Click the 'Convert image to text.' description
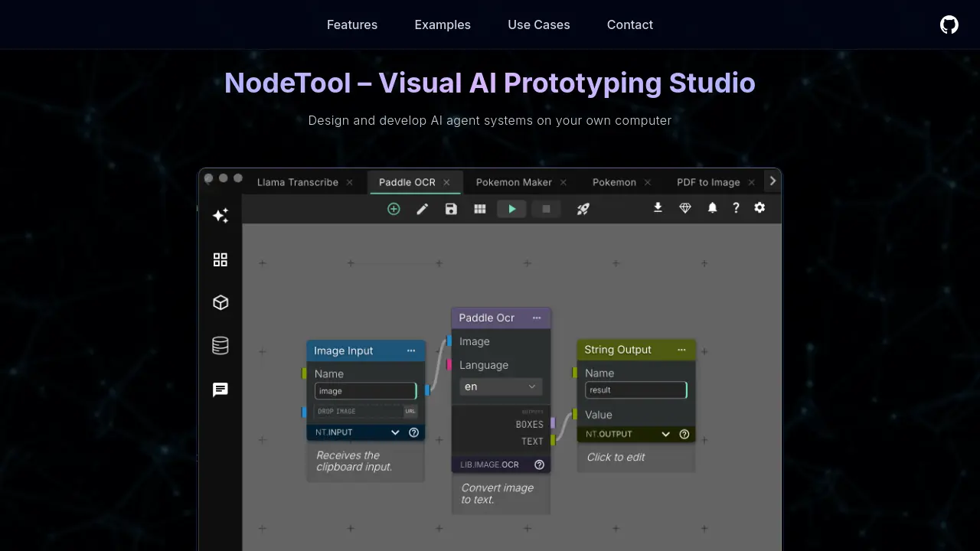Viewport: 980px width, 551px height. pos(498,494)
